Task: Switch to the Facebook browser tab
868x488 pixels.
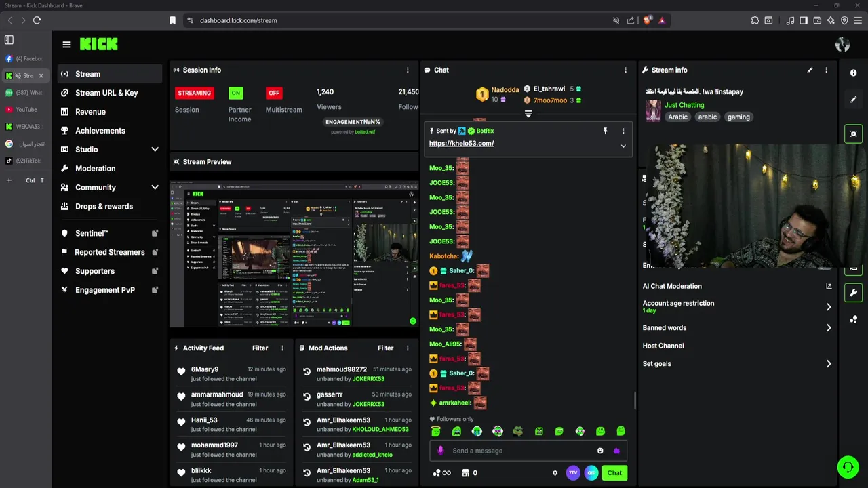Action: click(x=25, y=58)
